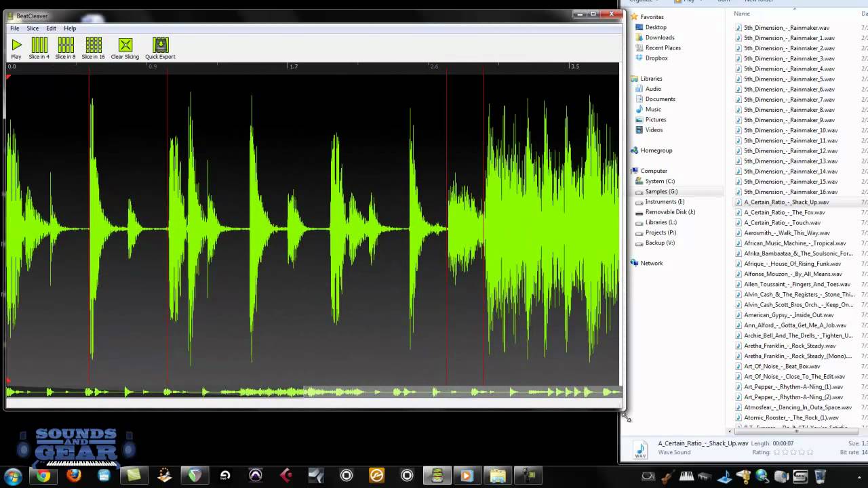Image resolution: width=868 pixels, height=488 pixels.
Task: Open Instruments (I:) drive
Action: click(665, 201)
